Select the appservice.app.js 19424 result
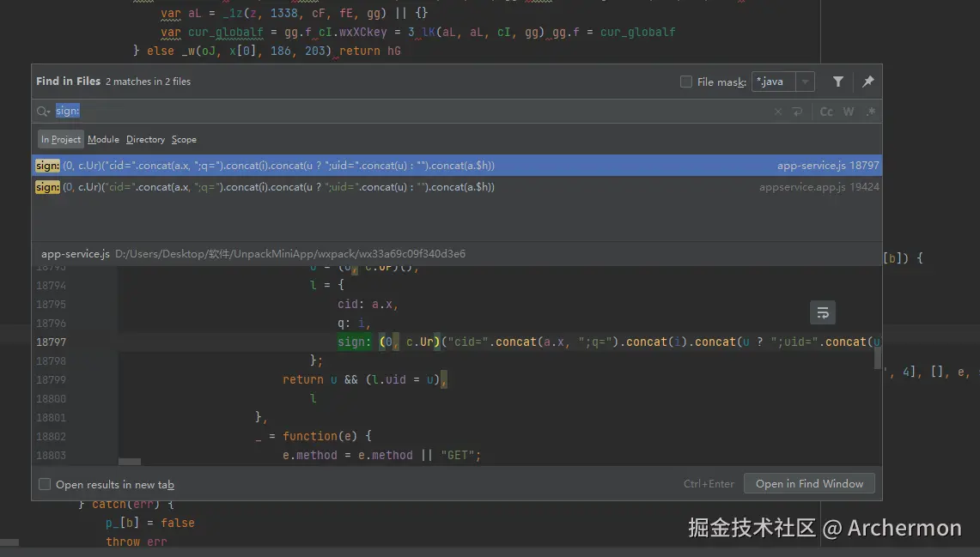The width and height of the screenshot is (980, 557). (x=457, y=187)
